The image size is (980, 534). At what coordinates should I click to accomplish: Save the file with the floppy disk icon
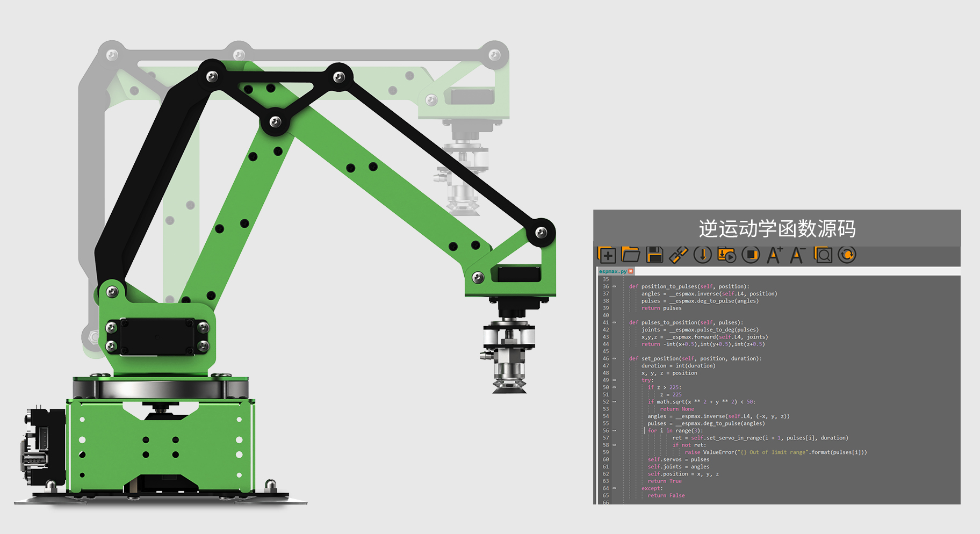point(654,255)
